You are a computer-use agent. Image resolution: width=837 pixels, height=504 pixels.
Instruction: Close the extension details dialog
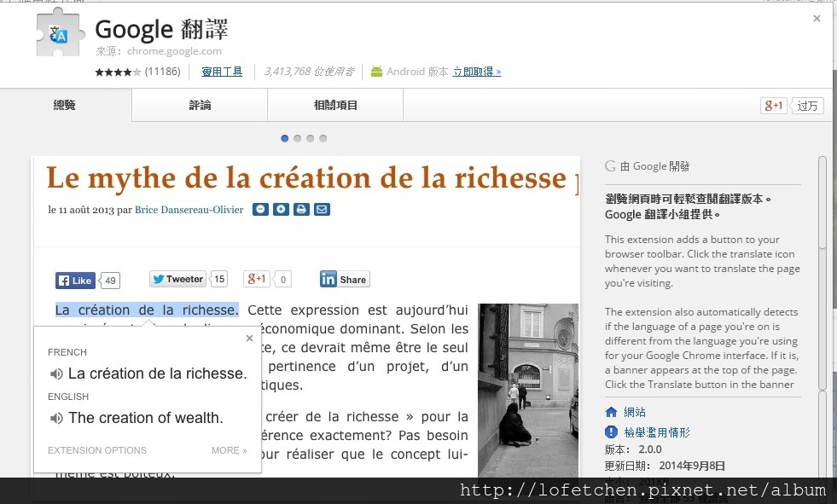[x=817, y=19]
